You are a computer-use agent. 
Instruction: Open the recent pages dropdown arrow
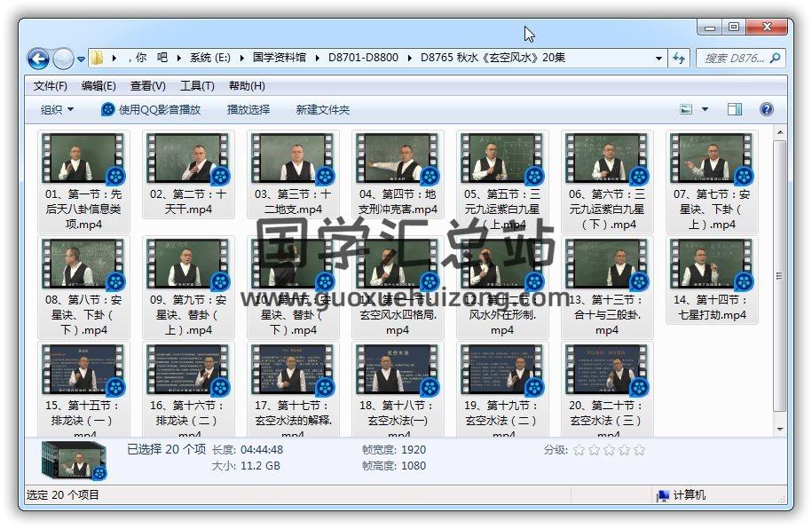pos(81,59)
